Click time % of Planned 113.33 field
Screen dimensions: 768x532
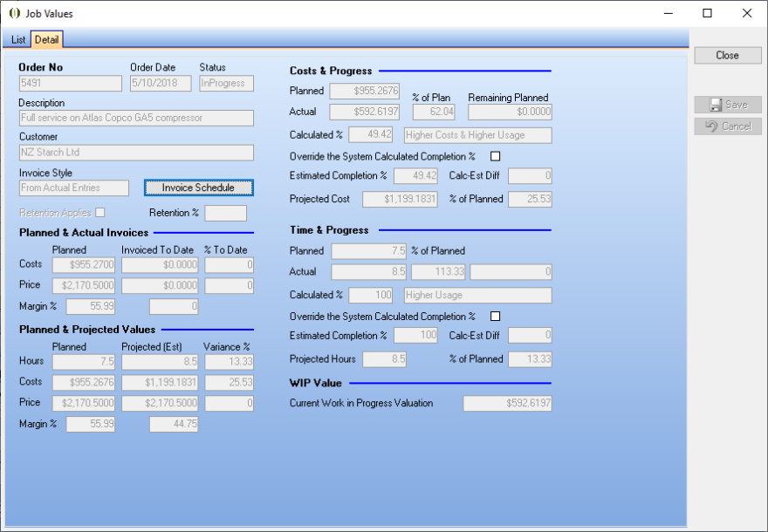coord(438,271)
